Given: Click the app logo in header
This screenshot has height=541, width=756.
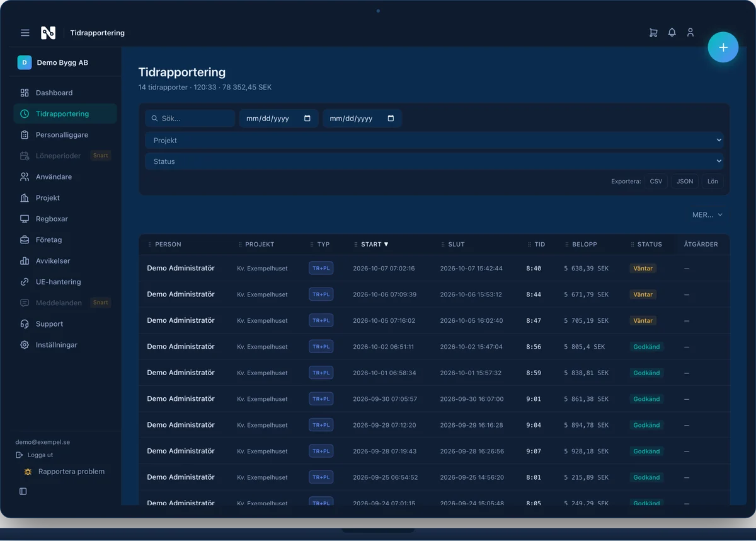Looking at the screenshot, I should [49, 33].
